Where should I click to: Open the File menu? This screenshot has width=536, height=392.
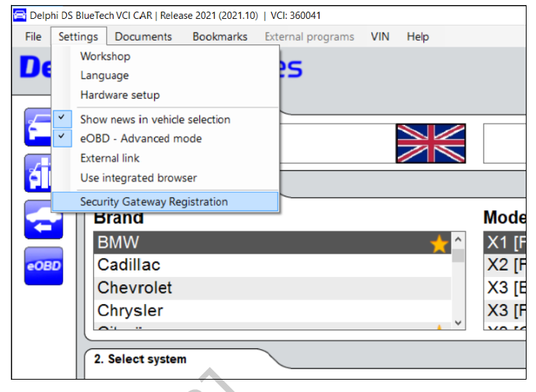coord(33,36)
